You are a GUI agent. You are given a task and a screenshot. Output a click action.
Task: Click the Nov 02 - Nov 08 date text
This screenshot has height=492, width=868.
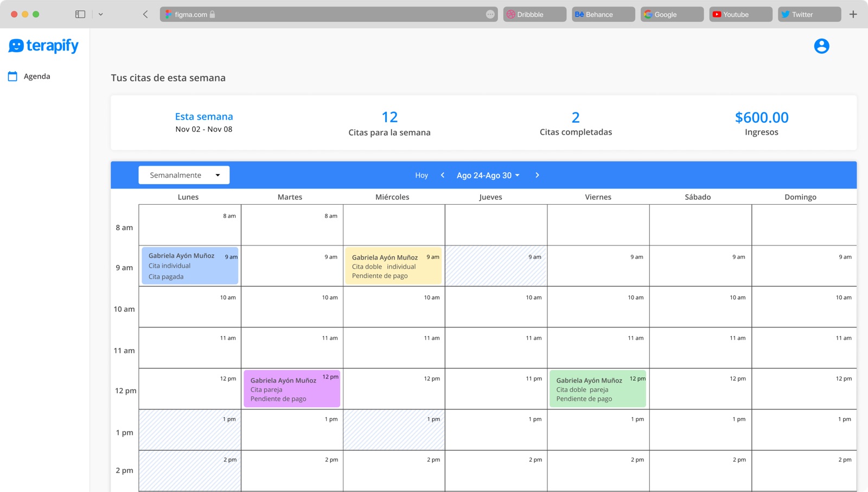point(204,129)
